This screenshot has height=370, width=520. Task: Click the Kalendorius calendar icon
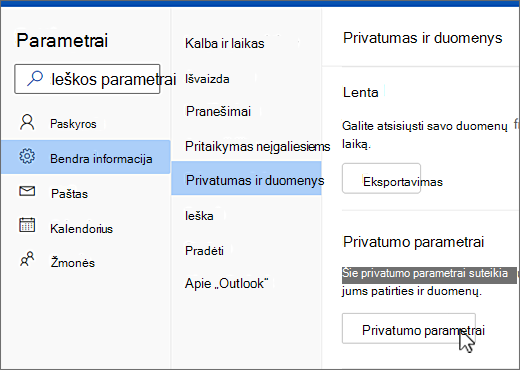[27, 225]
